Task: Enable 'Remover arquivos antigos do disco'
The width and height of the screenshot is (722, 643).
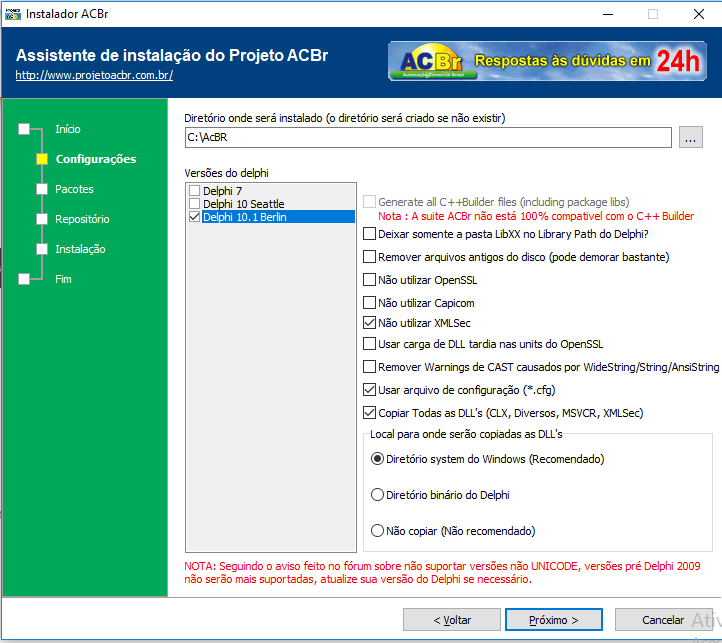Action: click(x=369, y=257)
